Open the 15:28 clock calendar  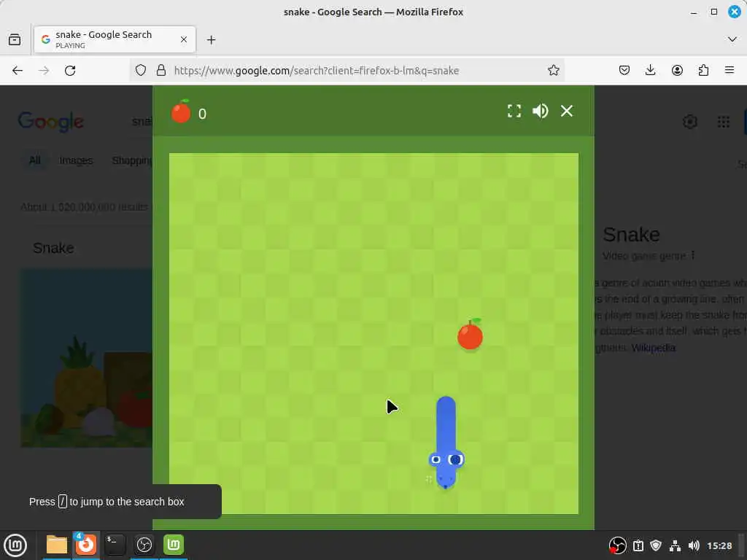tap(719, 545)
